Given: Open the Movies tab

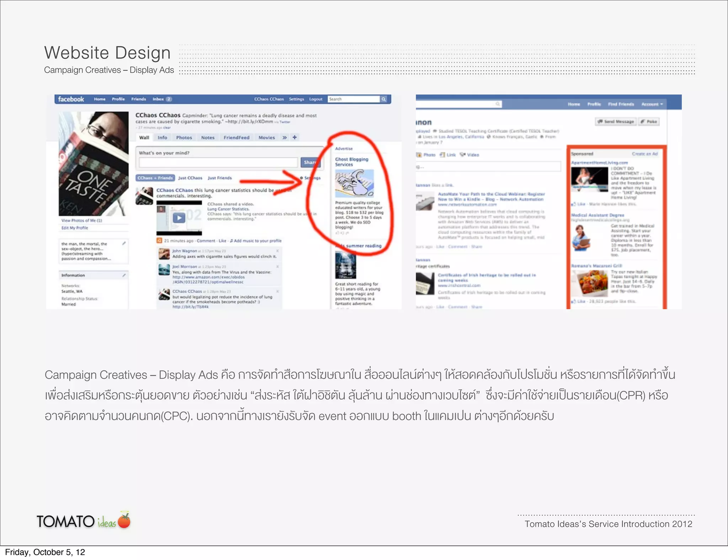Looking at the screenshot, I should coord(267,138).
